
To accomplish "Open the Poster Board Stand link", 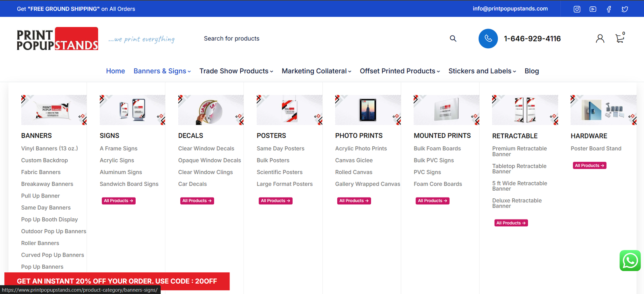I will pyautogui.click(x=596, y=148).
